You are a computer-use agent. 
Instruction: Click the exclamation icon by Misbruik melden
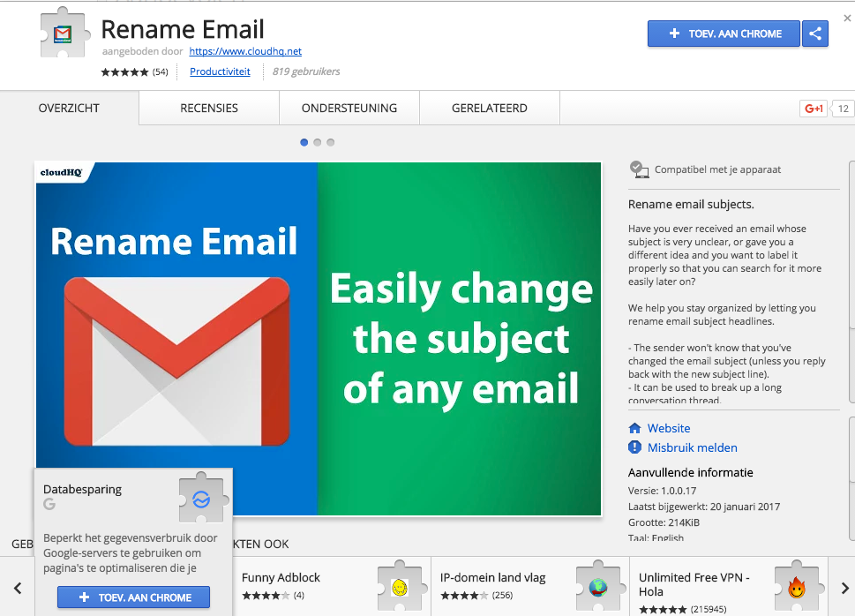pyautogui.click(x=634, y=447)
